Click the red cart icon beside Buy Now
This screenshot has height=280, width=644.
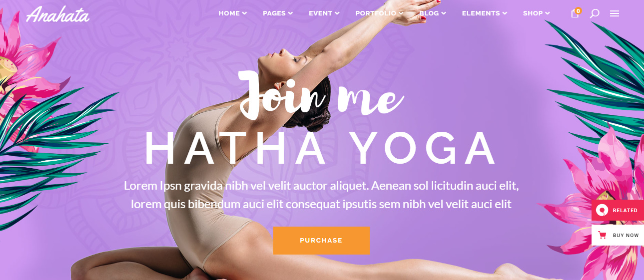coord(603,235)
